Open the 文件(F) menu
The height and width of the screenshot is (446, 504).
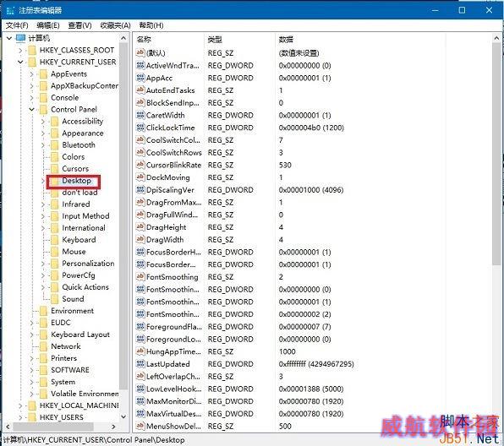17,25
